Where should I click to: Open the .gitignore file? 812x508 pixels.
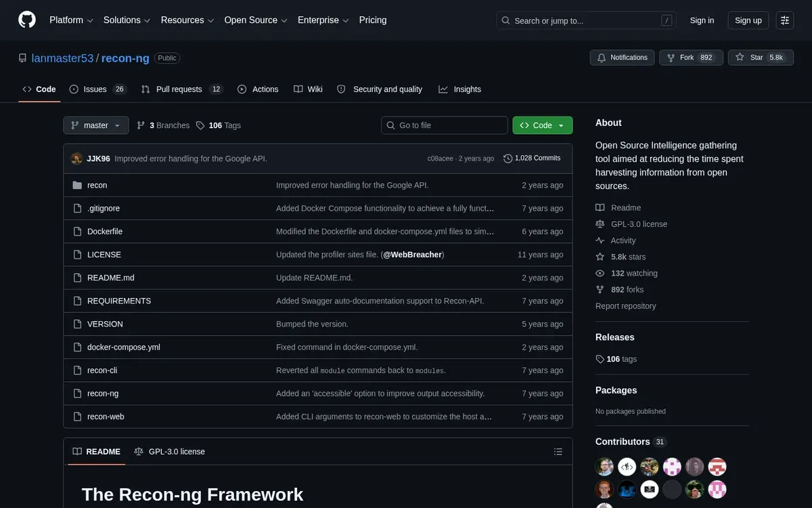[x=104, y=209]
